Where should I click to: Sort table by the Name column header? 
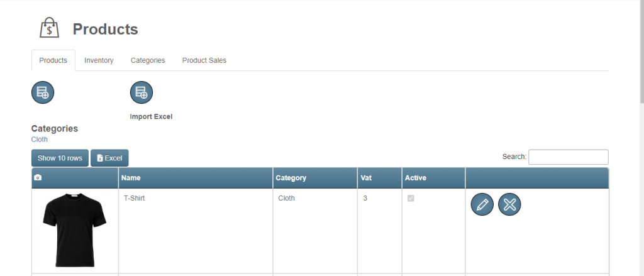pos(195,178)
